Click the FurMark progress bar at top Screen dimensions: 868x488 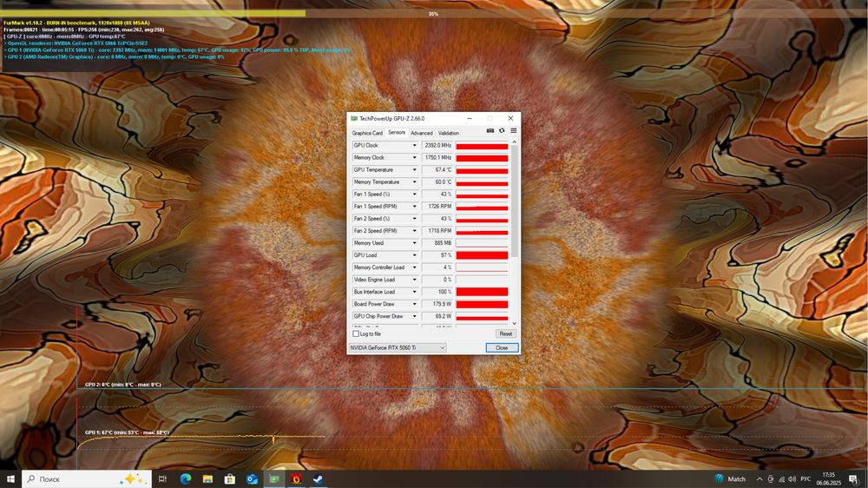(434, 13)
